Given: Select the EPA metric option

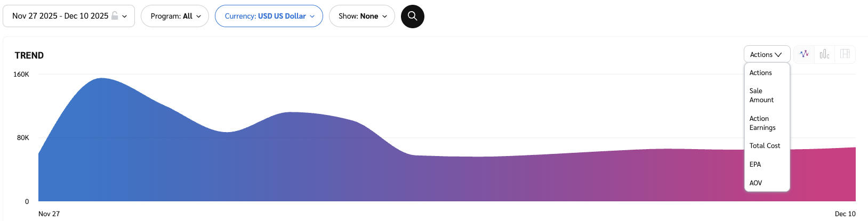Looking at the screenshot, I should click(x=755, y=165).
